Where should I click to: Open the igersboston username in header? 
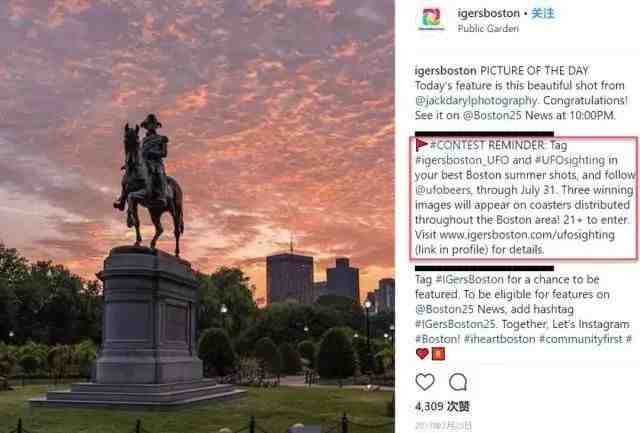(x=489, y=13)
